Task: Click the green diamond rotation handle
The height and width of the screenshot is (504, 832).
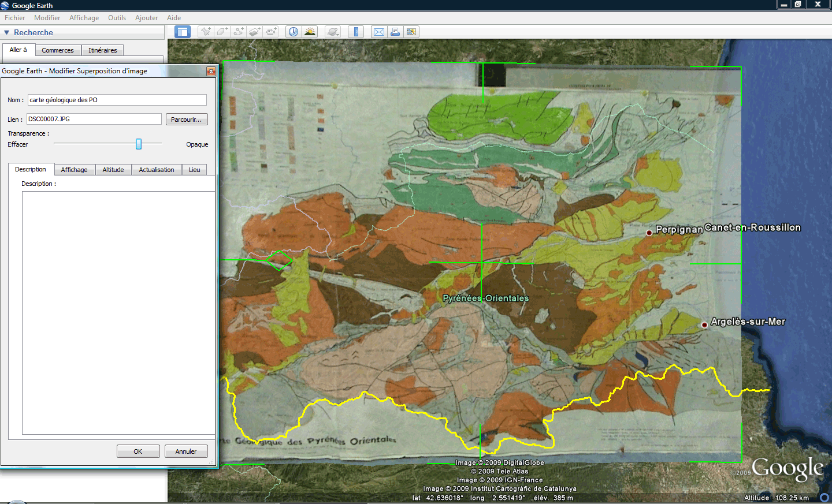Action: click(x=280, y=260)
